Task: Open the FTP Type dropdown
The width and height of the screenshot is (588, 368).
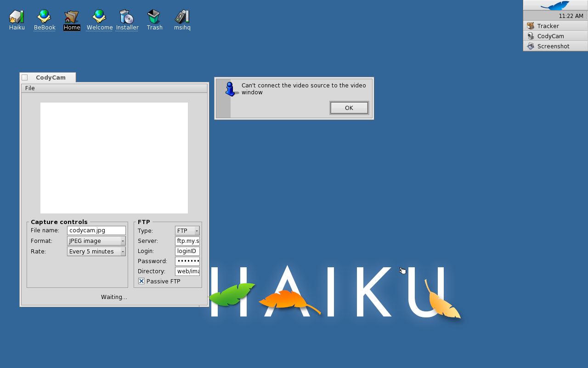Action: (x=187, y=230)
